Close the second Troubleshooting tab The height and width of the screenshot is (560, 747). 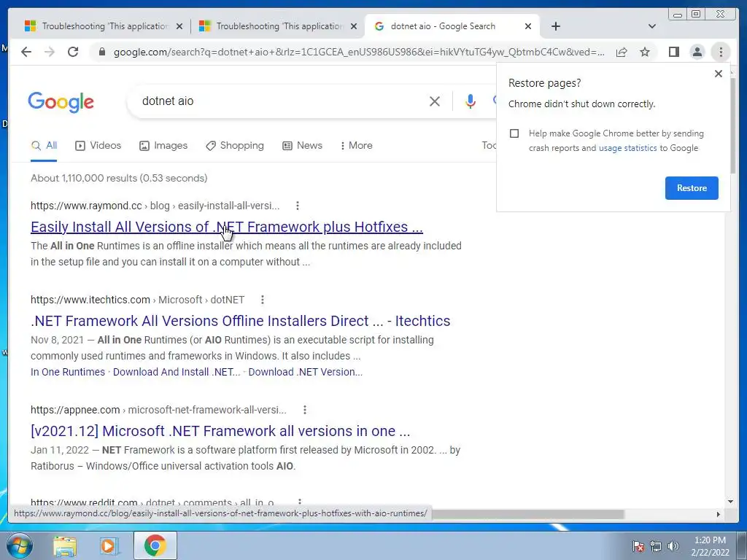pyautogui.click(x=354, y=27)
